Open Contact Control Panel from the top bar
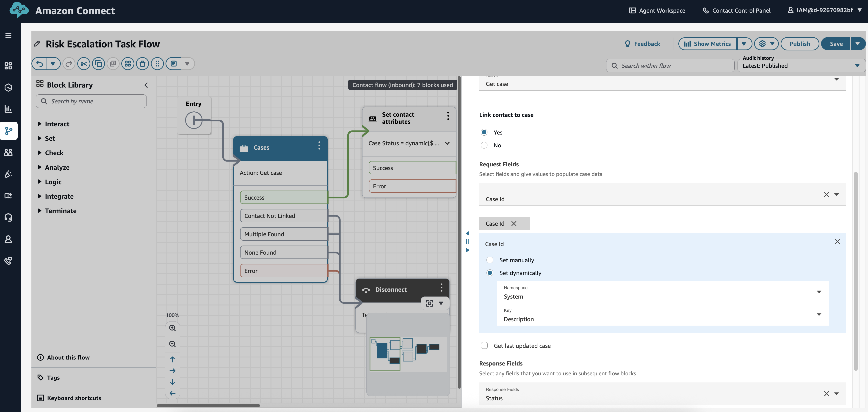This screenshot has height=412, width=868. coord(737,10)
